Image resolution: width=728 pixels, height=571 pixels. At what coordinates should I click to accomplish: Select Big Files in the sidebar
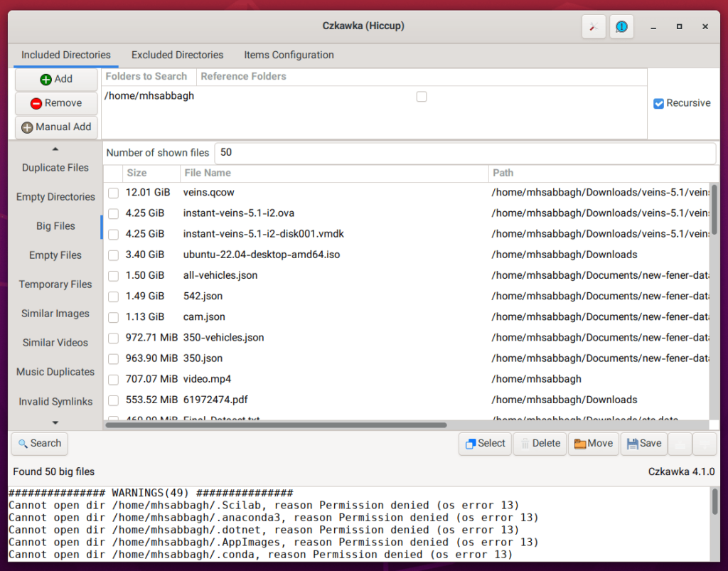pos(55,226)
